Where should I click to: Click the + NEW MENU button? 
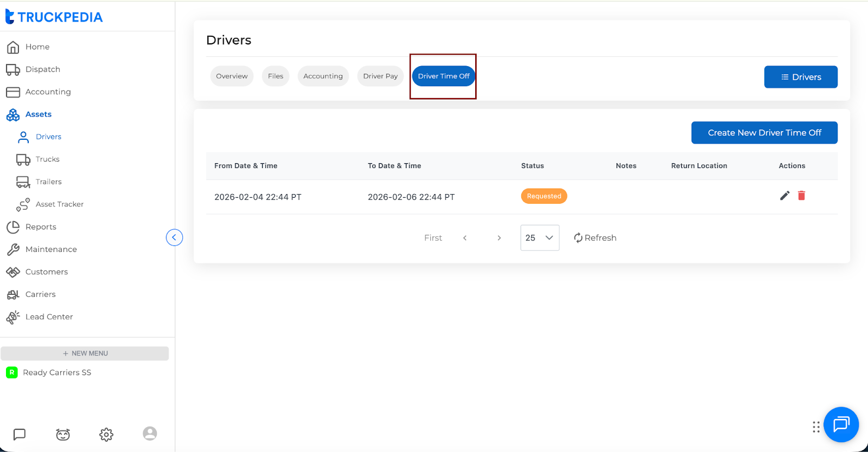point(85,353)
